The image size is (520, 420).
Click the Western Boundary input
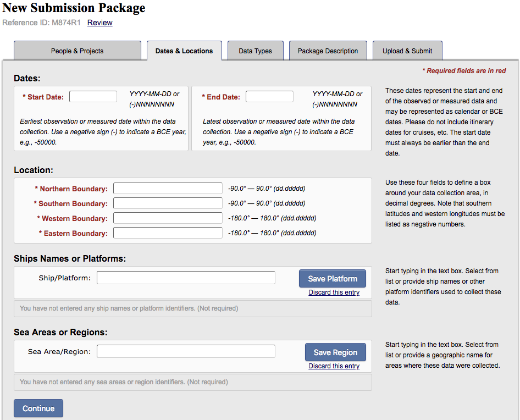tap(168, 218)
